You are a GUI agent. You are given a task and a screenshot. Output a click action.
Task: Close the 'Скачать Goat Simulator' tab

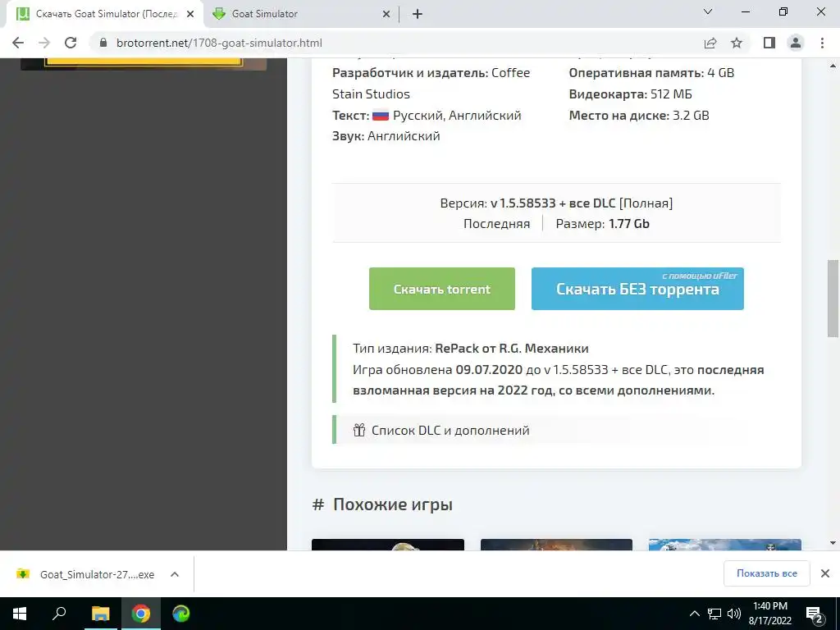coord(190,14)
